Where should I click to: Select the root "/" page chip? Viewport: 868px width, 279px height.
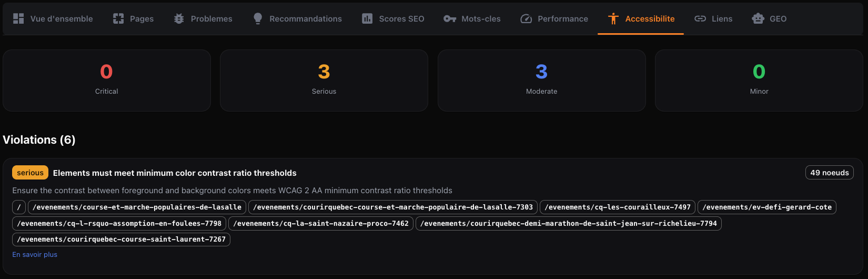coord(19,207)
